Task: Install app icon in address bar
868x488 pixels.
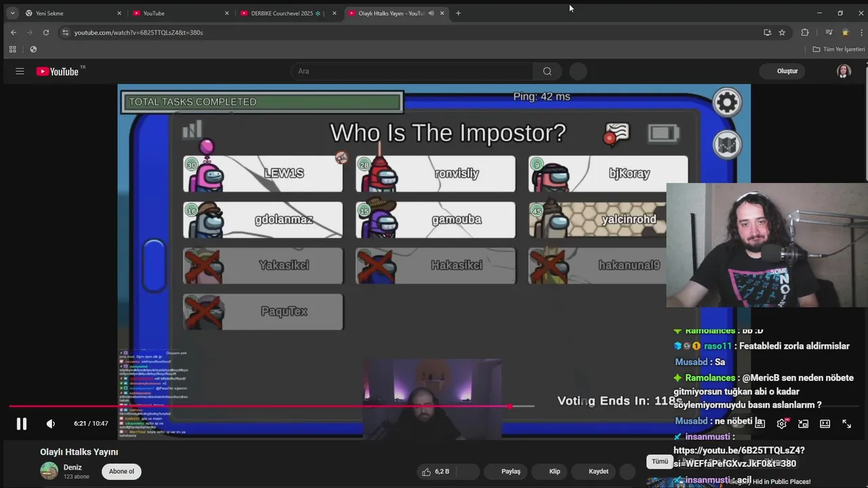Action: 767,33
